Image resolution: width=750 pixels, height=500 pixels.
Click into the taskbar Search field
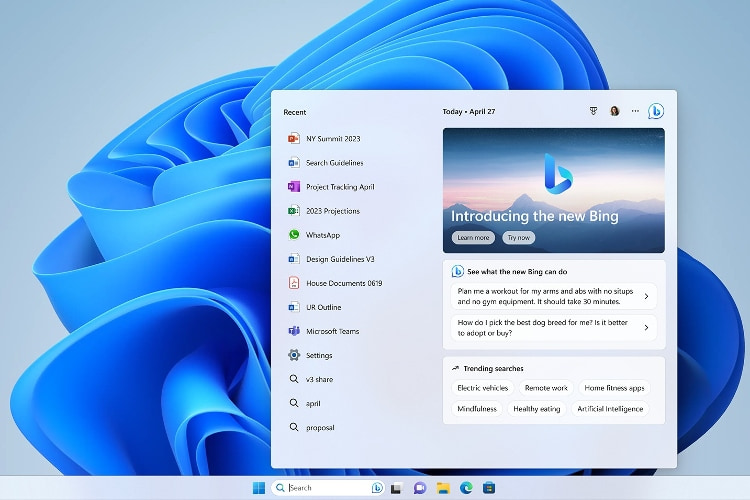point(328,488)
